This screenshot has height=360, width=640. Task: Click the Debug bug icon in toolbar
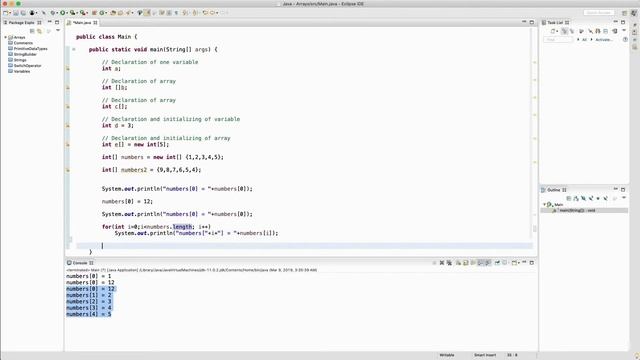(x=53, y=13)
